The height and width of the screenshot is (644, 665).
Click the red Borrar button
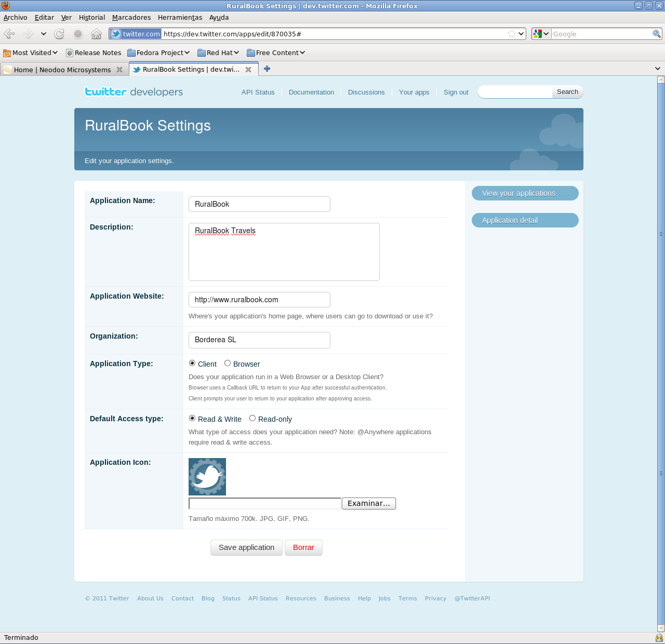(303, 547)
